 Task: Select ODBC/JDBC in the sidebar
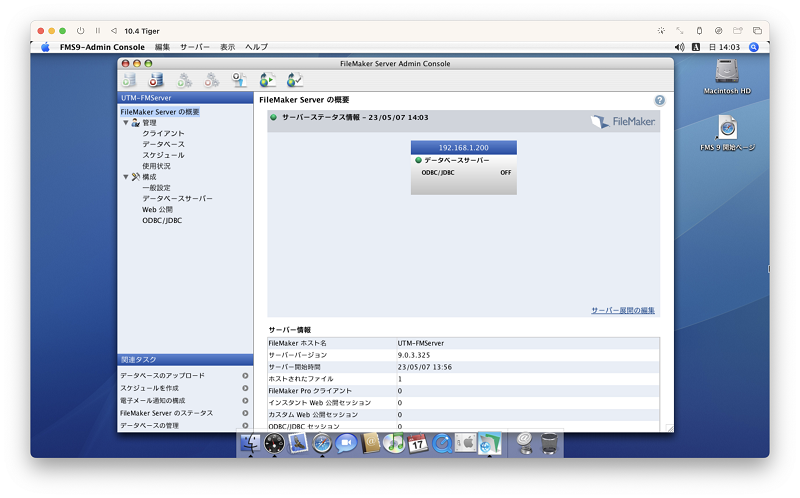pos(162,220)
